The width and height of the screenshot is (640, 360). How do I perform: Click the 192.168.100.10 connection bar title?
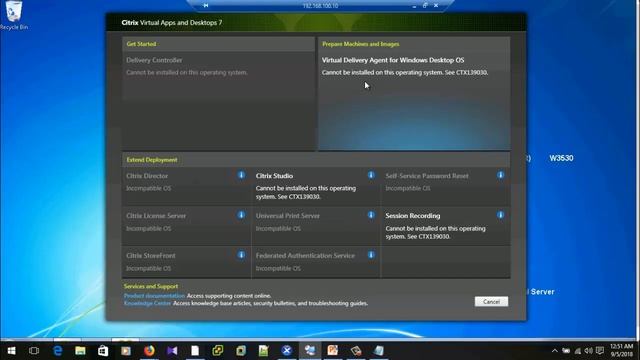pyautogui.click(x=320, y=6)
